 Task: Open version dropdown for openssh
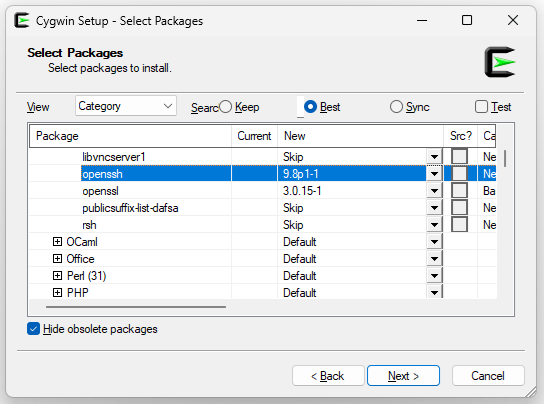coord(434,174)
